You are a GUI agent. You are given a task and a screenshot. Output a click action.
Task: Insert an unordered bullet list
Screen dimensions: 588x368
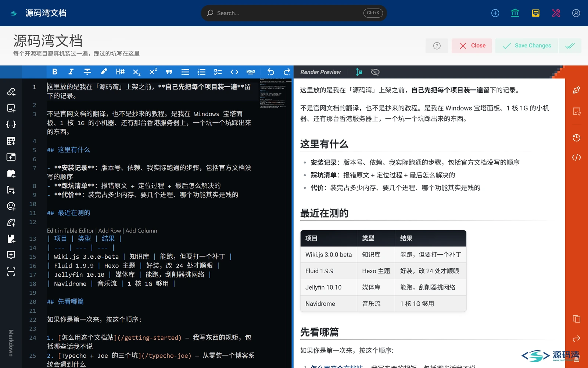185,72
